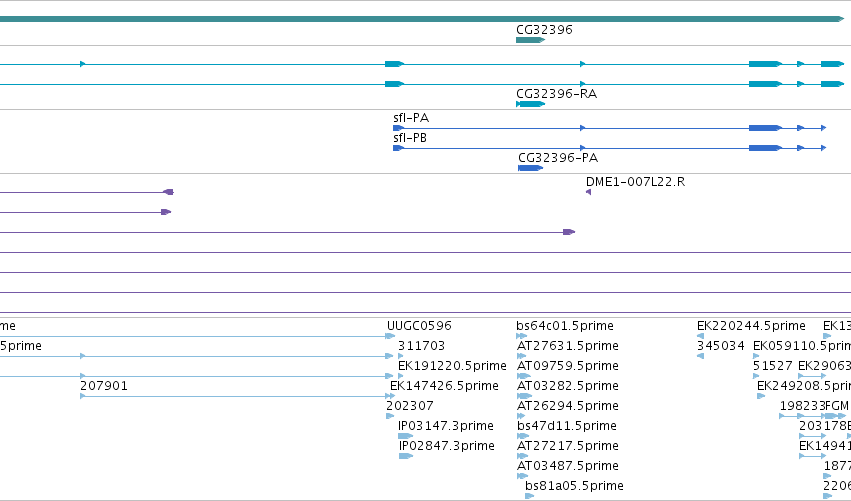The width and height of the screenshot is (851, 501).
Task: Select the teal CG32396 gene arrow glyph
Action: pos(530,40)
